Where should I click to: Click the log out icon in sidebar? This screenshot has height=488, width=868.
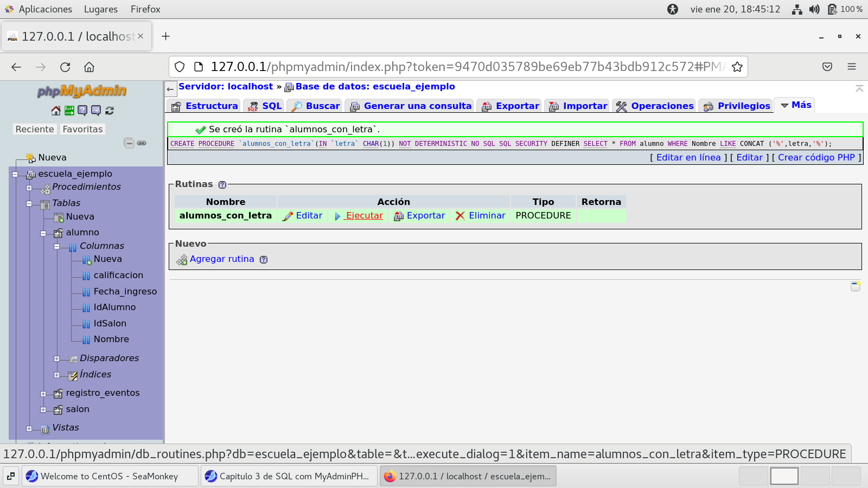[69, 111]
